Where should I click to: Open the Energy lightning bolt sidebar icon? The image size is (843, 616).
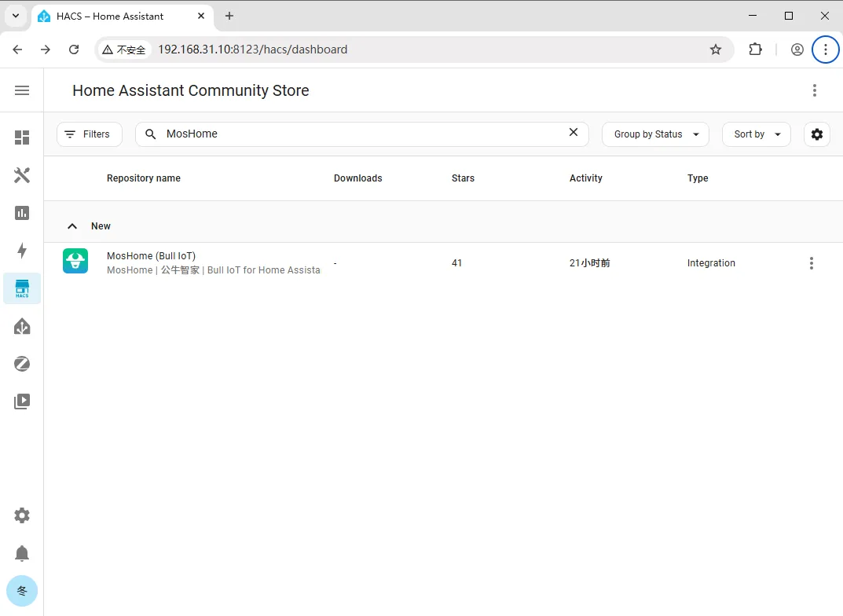click(x=22, y=251)
